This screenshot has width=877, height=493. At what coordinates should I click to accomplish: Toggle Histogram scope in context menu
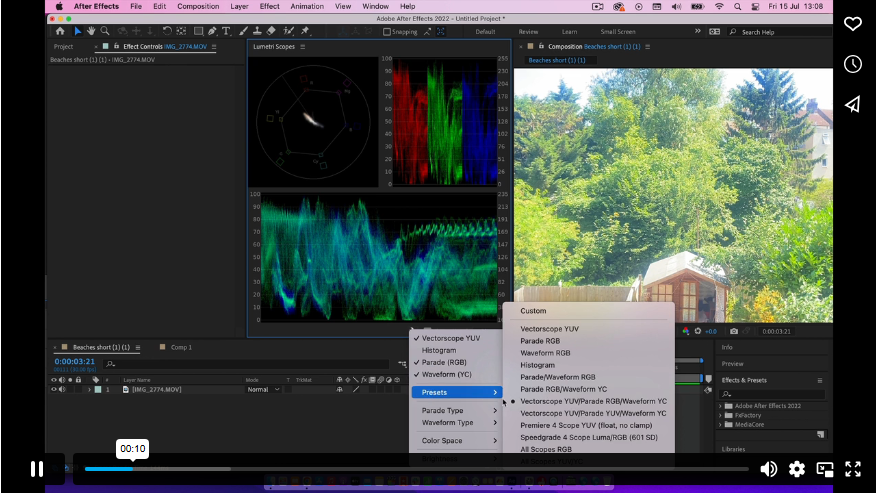(438, 350)
